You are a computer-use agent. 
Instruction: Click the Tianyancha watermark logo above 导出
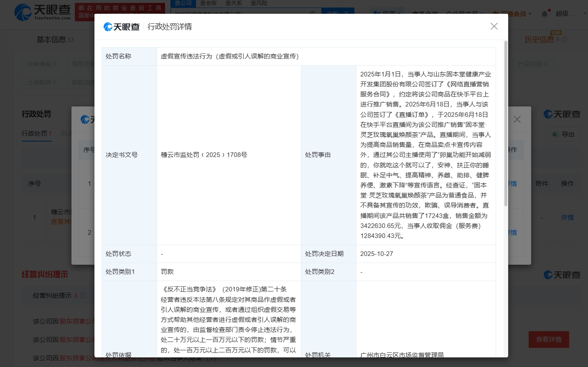[562, 114]
